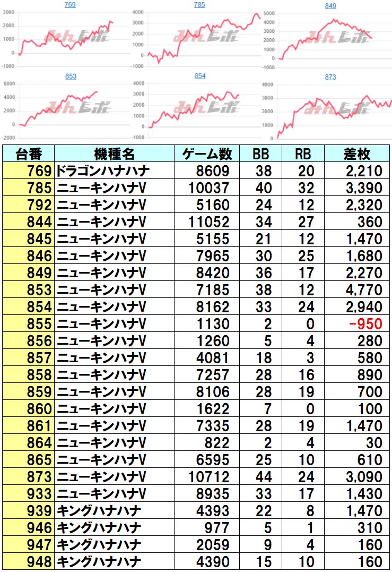Select machine number 769 cell

(x=29, y=170)
